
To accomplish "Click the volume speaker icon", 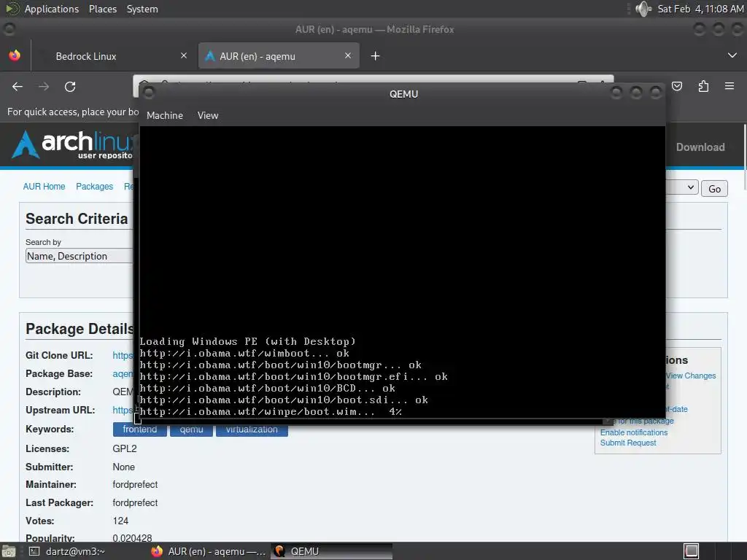I will pos(643,9).
